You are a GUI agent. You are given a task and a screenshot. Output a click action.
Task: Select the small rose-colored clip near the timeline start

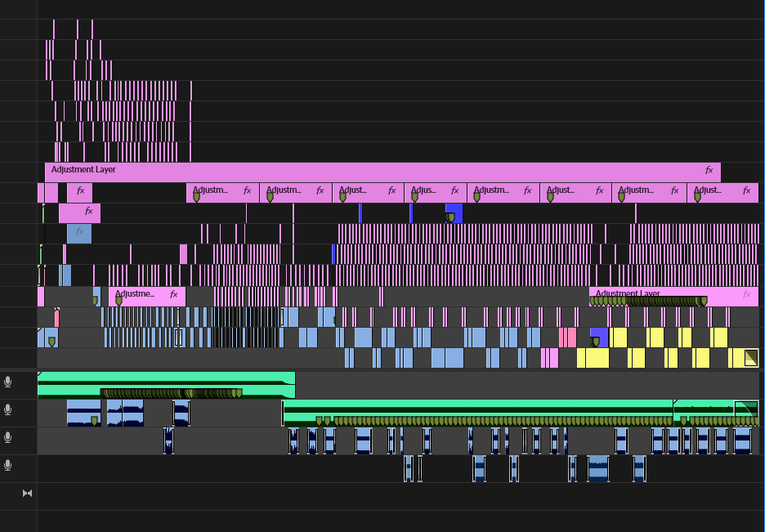[x=57, y=317]
